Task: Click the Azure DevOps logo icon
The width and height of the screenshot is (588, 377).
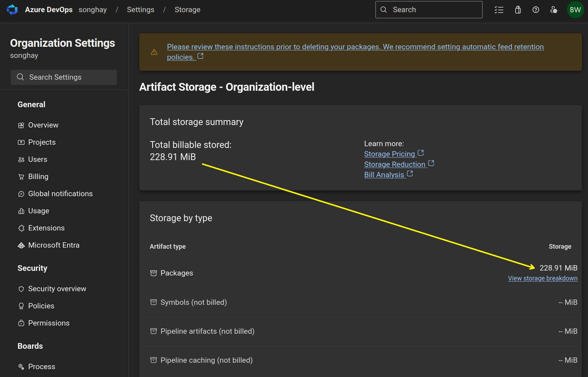Action: [12, 10]
